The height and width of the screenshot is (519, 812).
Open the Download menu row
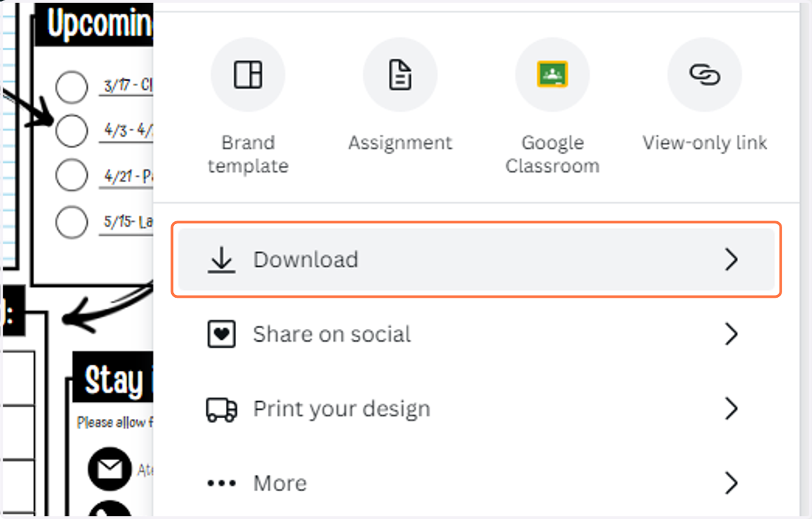(x=476, y=260)
